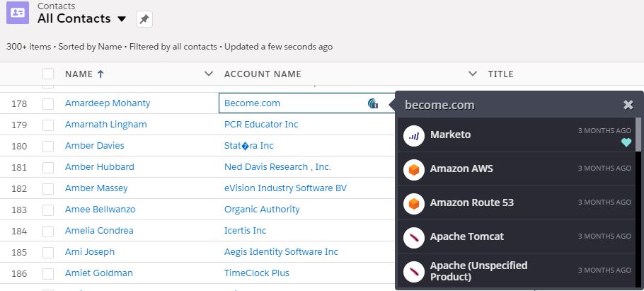Open Ami Joseph contact
This screenshot has width=644, height=291.
90,252
